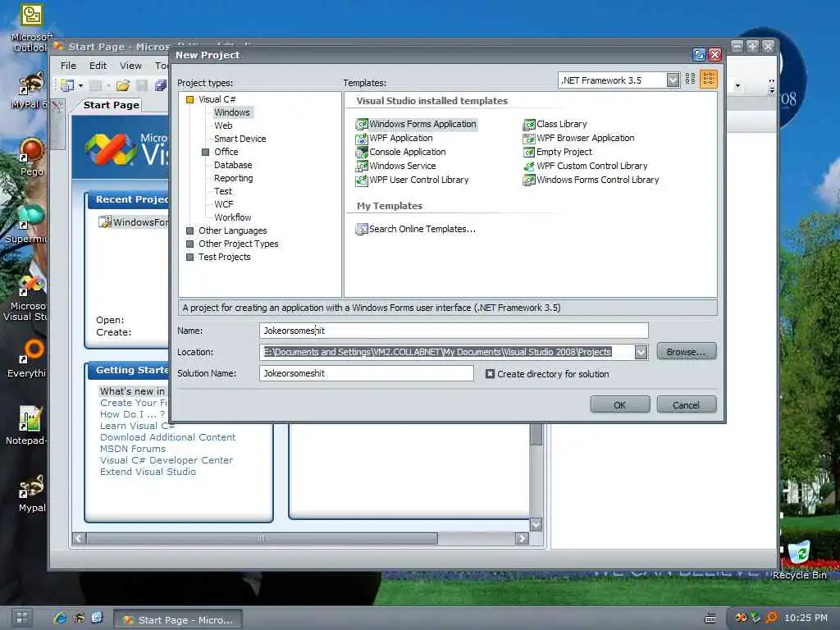Click horizontal scrollbar right arrow on Start Page
This screenshot has height=630, width=840.
[522, 538]
